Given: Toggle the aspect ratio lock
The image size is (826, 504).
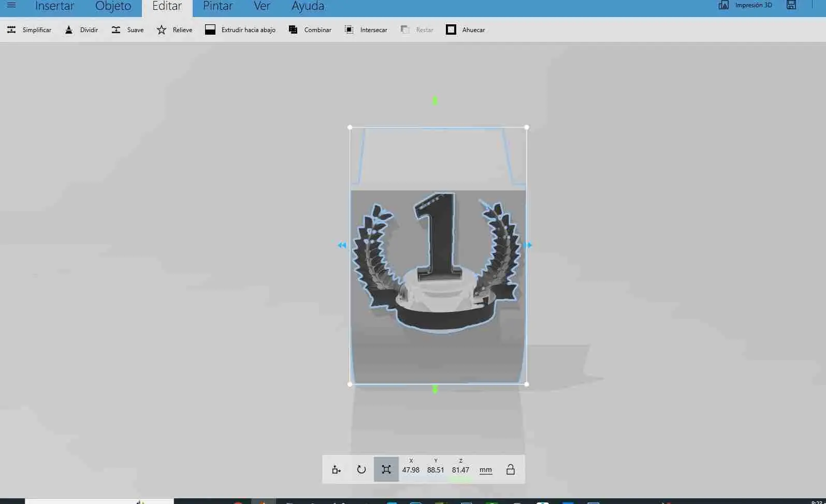Looking at the screenshot, I should coord(510,469).
